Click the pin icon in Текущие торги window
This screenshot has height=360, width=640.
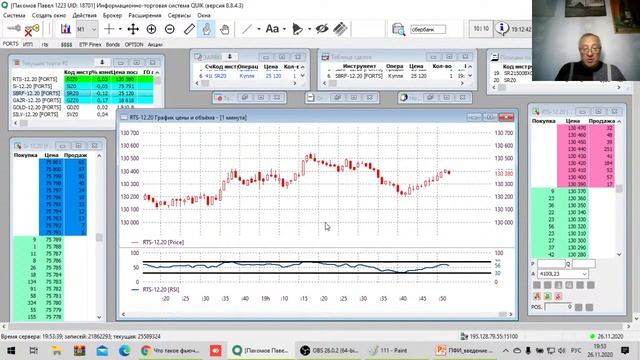tap(102, 62)
